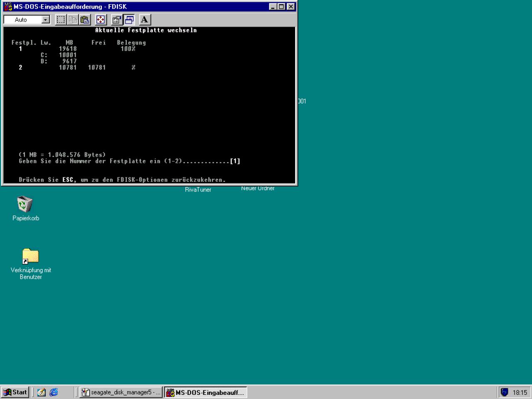532x399 pixels.
Task: Toggle full screen mode icon
Action: 101,20
